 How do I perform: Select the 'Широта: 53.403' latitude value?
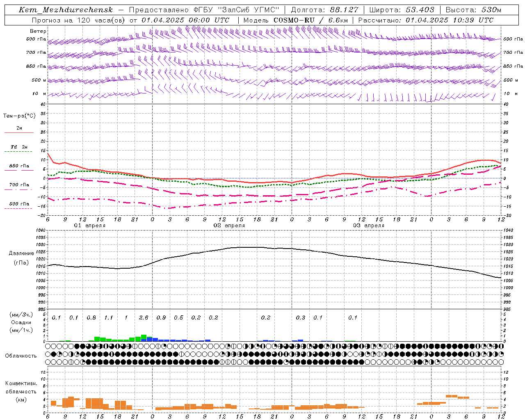402,10
